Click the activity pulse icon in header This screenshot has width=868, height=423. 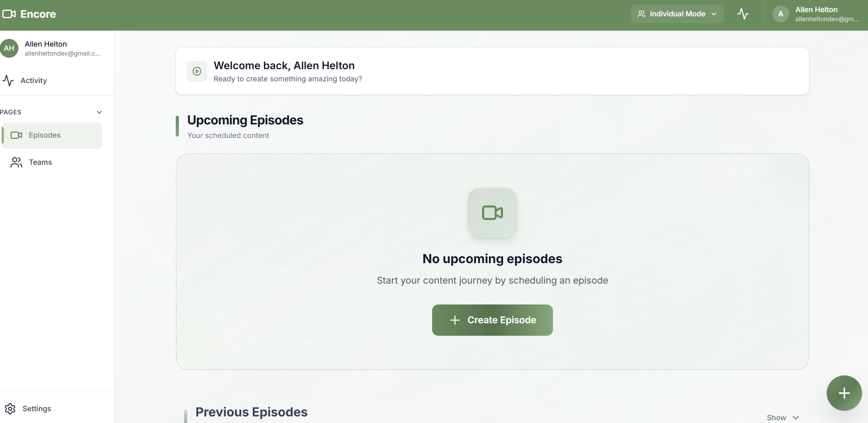pyautogui.click(x=743, y=14)
